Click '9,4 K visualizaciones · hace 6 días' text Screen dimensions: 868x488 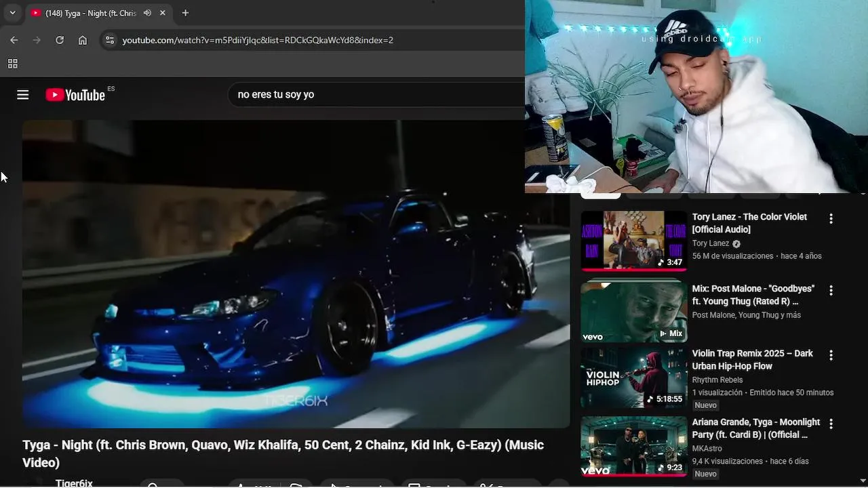[x=750, y=461]
